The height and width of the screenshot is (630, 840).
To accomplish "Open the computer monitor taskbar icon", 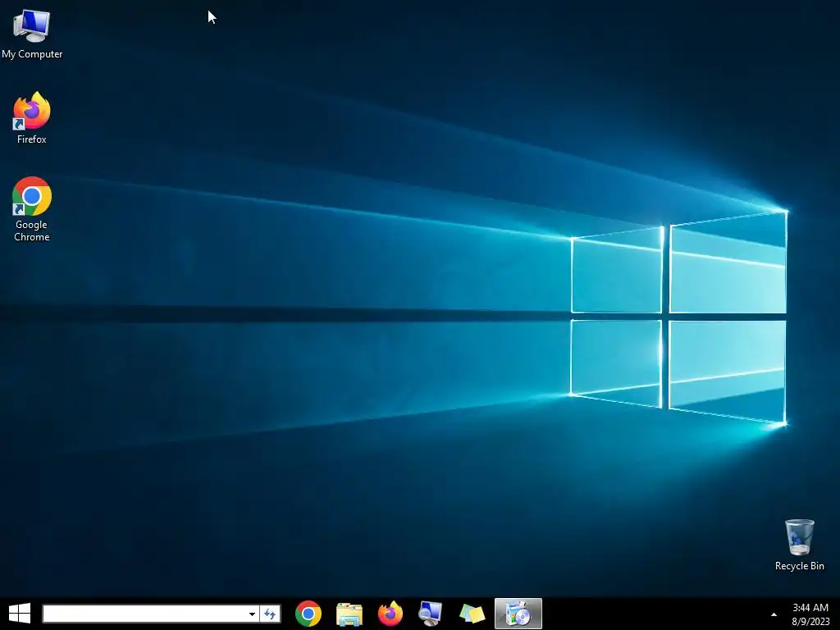I will [x=431, y=614].
